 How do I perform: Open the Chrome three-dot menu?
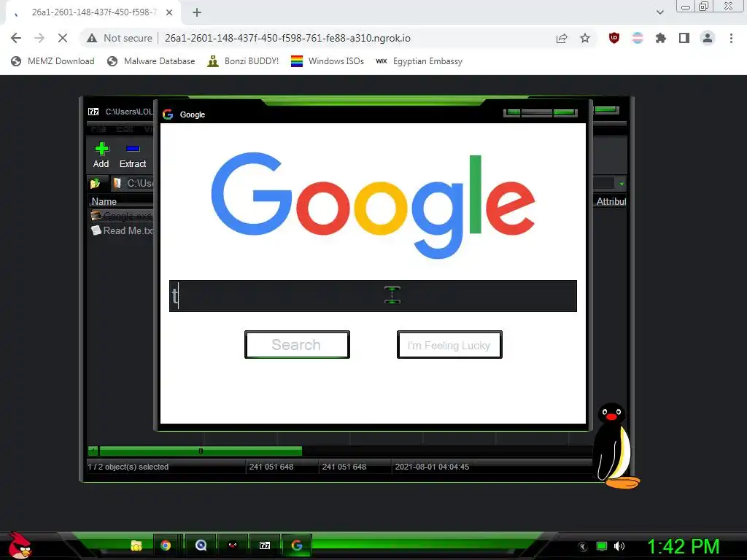(731, 38)
